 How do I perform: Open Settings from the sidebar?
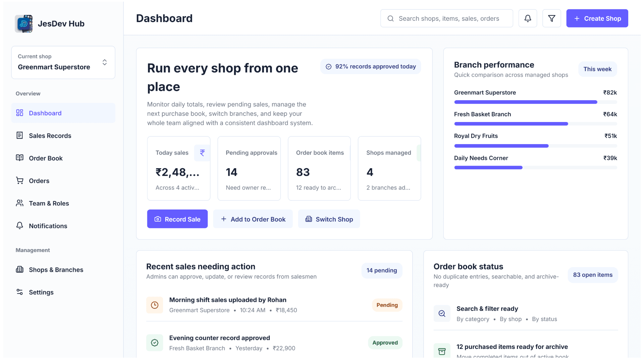point(41,292)
